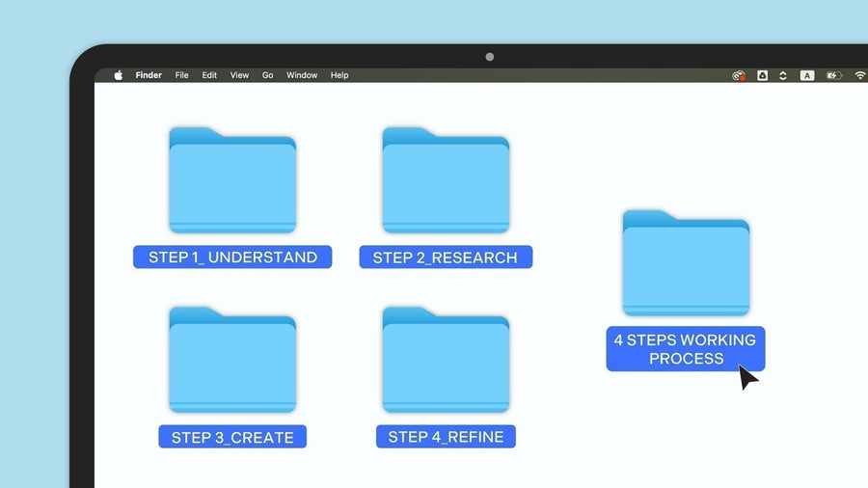Open the keyboard input source menu
This screenshot has height=488, width=868.
tap(807, 75)
